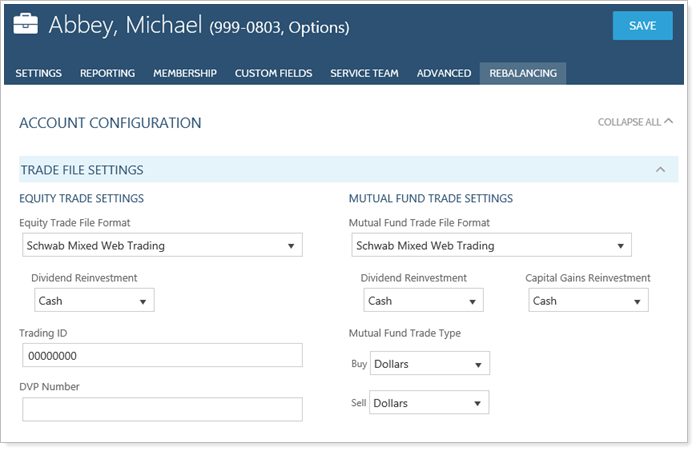Select the Service Team tab
This screenshot has height=452, width=697.
coord(364,73)
